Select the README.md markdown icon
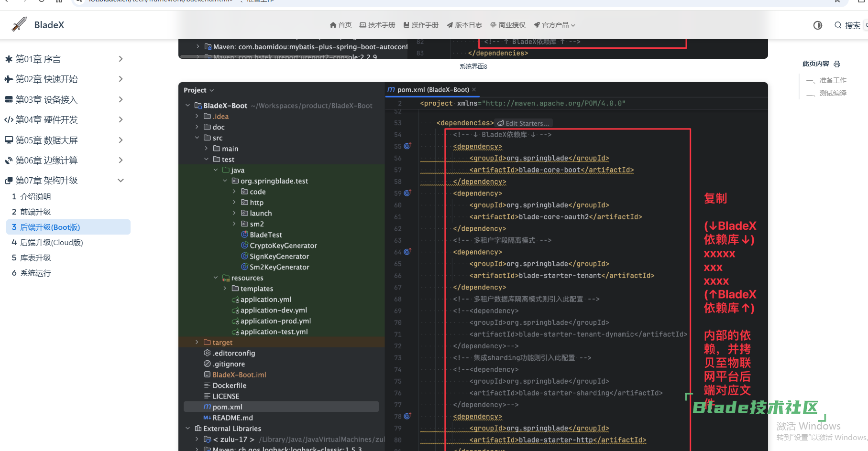868x451 pixels. point(207,418)
